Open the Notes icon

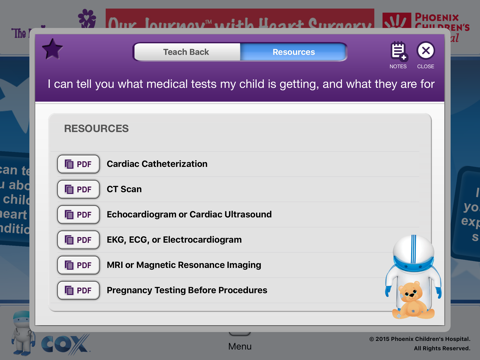coord(398,55)
